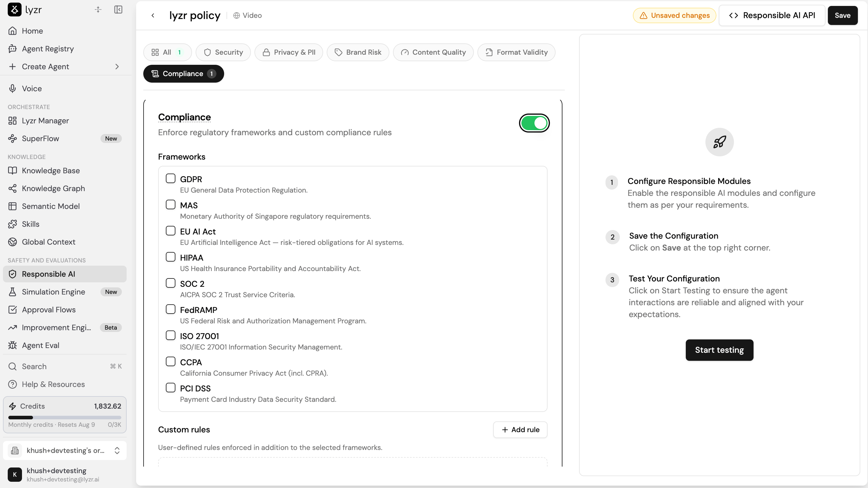Expand the Create Agent chevron
The width and height of the screenshot is (868, 488).
click(117, 67)
